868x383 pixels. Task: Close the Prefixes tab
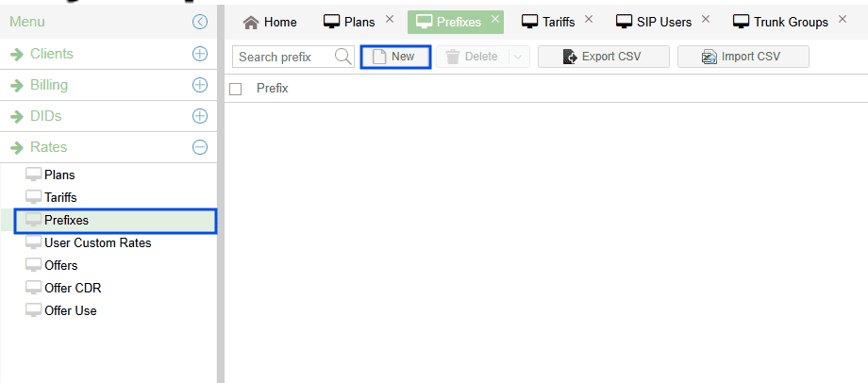pos(495,20)
